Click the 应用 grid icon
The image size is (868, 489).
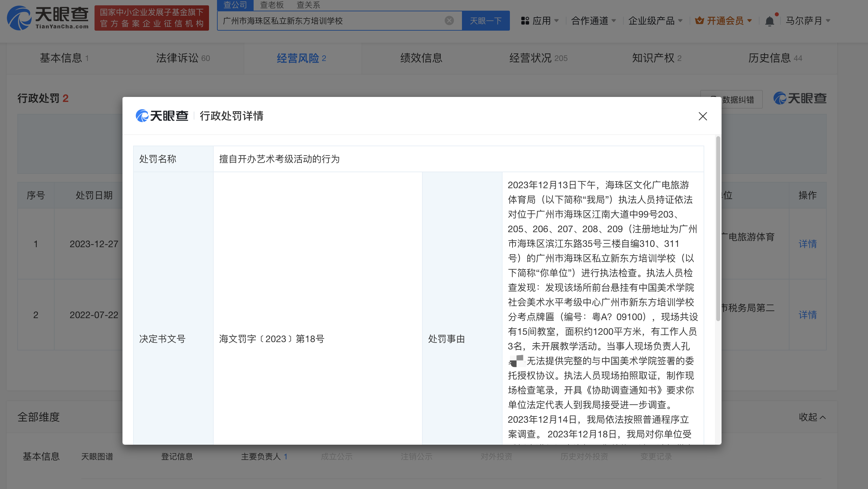pos(525,21)
